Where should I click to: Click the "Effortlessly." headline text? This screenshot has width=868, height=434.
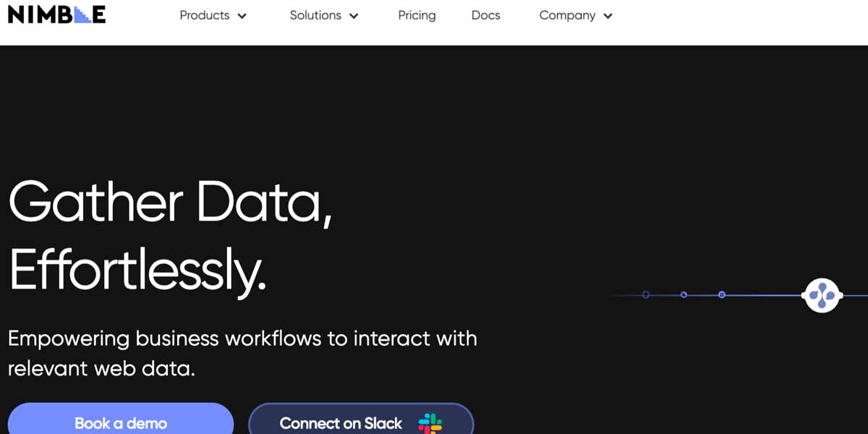(x=137, y=269)
